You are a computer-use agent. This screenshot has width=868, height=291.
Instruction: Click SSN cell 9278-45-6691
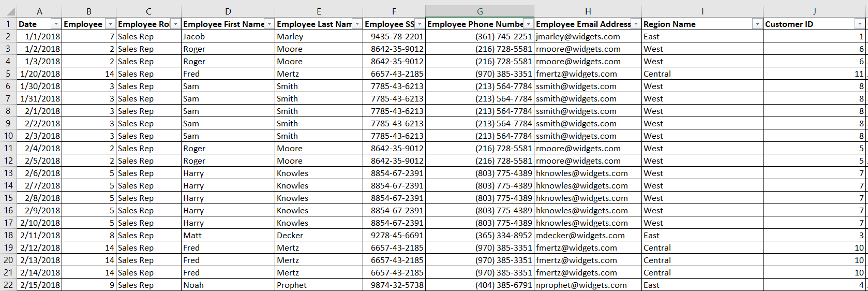tap(394, 235)
